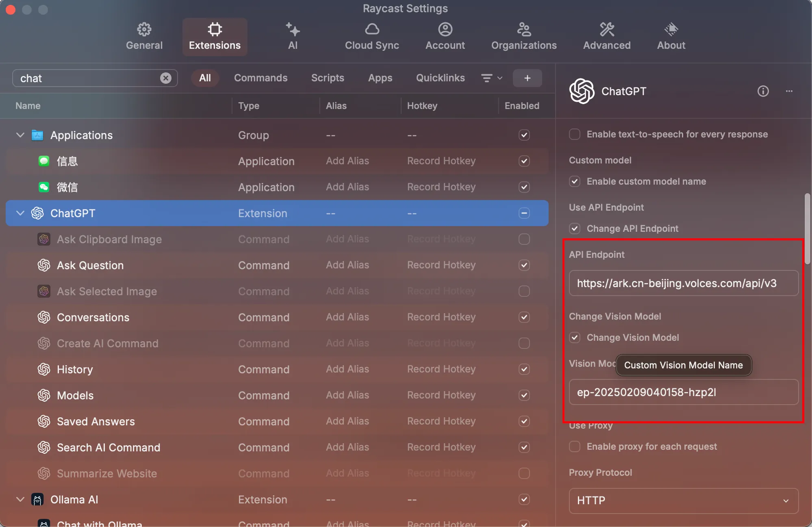Open the ChatGPT extension info icon

763,91
